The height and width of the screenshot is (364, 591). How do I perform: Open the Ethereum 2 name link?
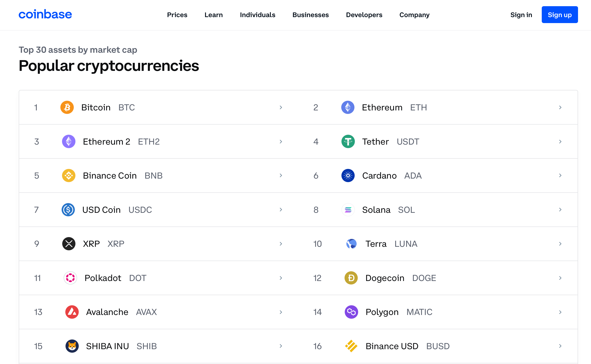[107, 142]
